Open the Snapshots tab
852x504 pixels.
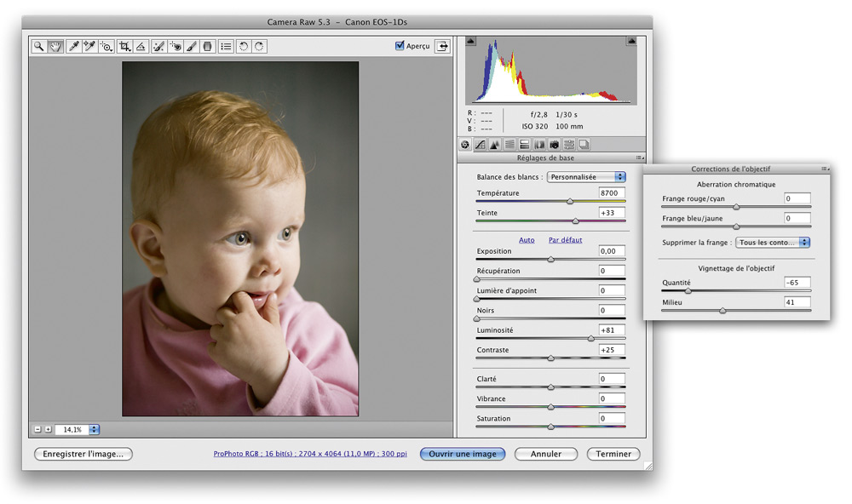point(584,145)
